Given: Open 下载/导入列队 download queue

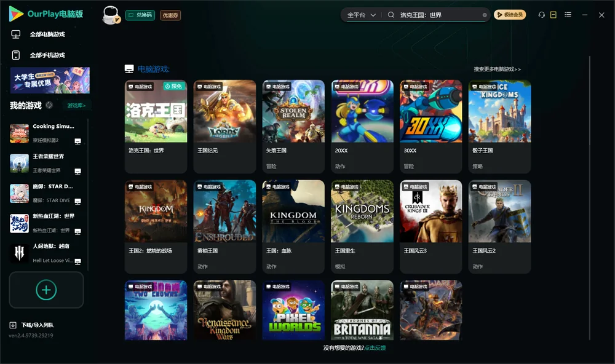Looking at the screenshot, I should 38,325.
